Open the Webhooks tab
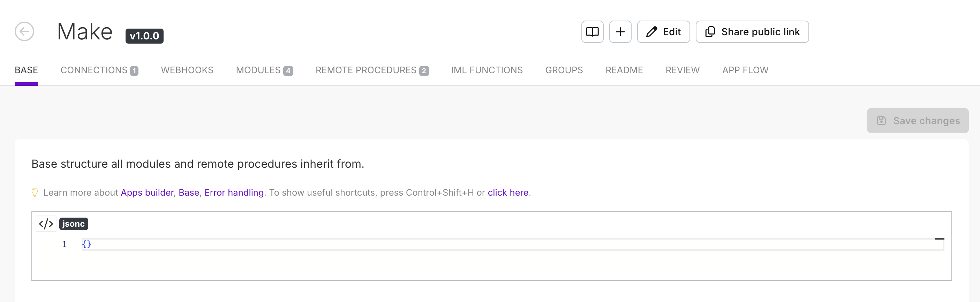The width and height of the screenshot is (980, 302). click(x=187, y=70)
